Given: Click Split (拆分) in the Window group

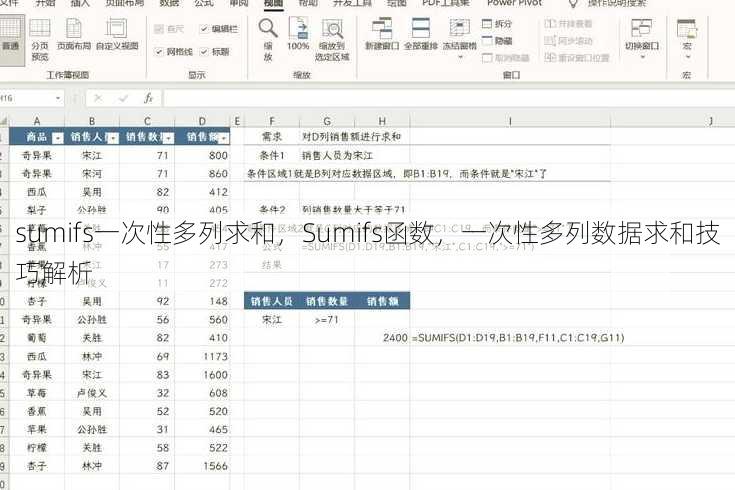Looking at the screenshot, I should click(x=497, y=23).
